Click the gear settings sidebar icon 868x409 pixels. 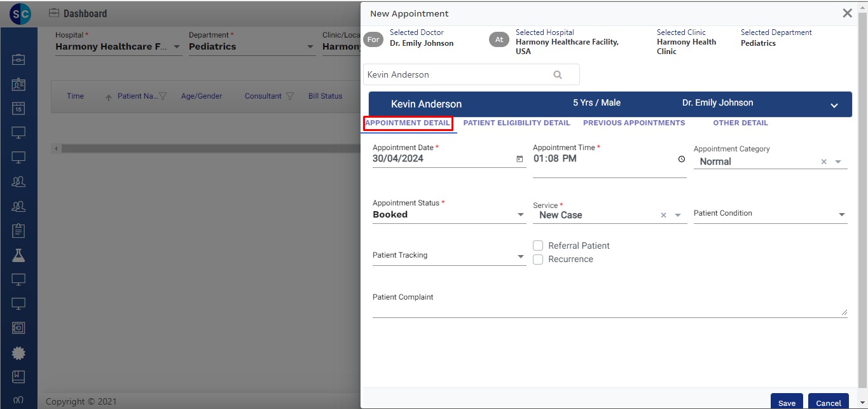[18, 352]
